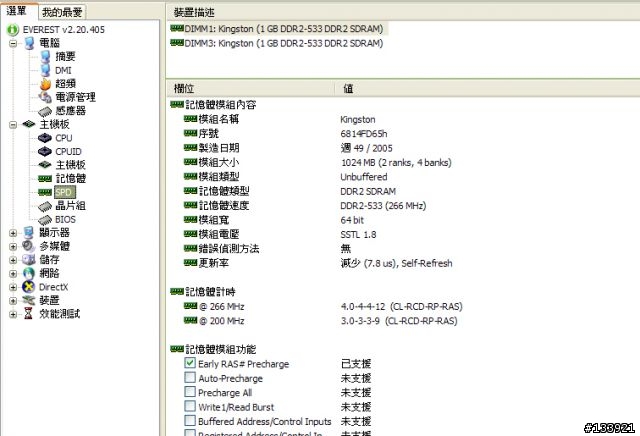The image size is (640, 436).
Task: Toggle Buffered Address/Control Inputs checkbox
Action: tap(190, 420)
